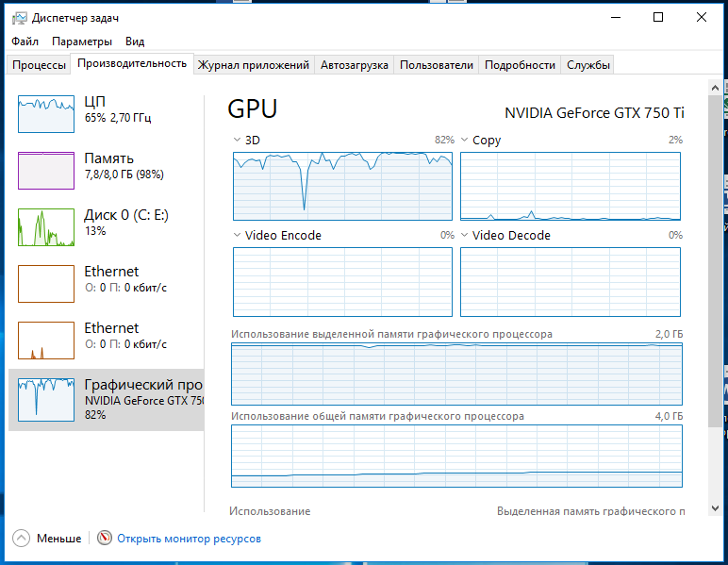
Task: Click the Меньше collapse arrow icon
Action: click(21, 539)
